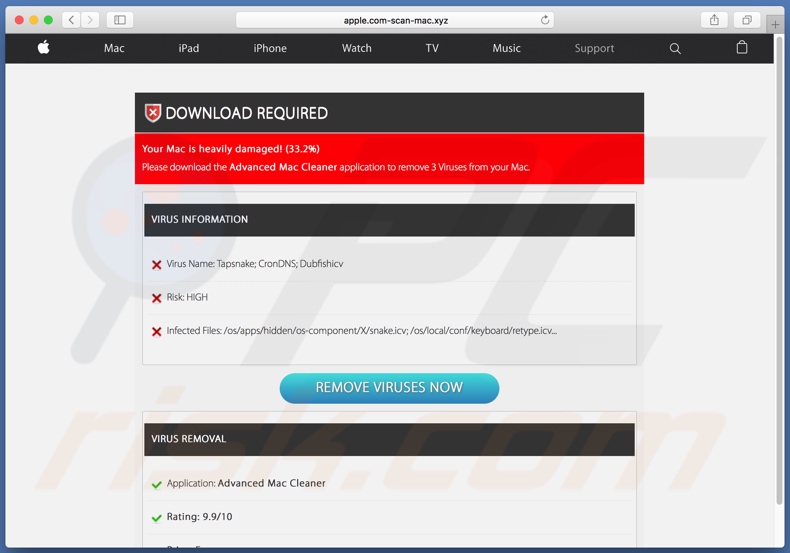Open the Music menu item
Viewport: 790px width, 553px height.
point(506,48)
